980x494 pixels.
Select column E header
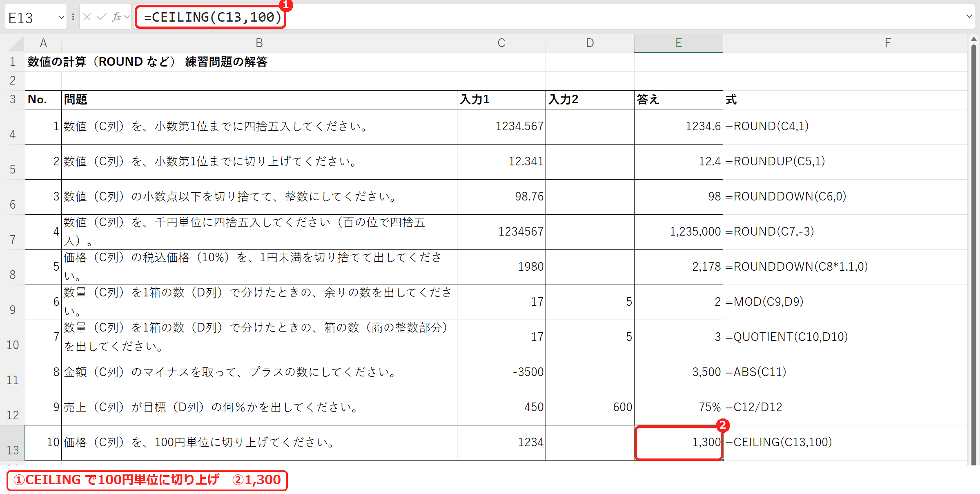tap(679, 43)
